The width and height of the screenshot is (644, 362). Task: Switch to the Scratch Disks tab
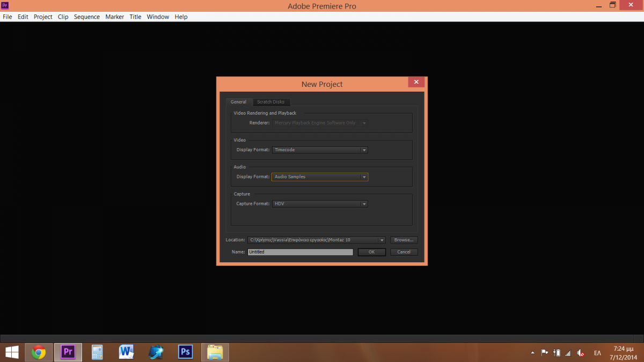click(x=270, y=102)
